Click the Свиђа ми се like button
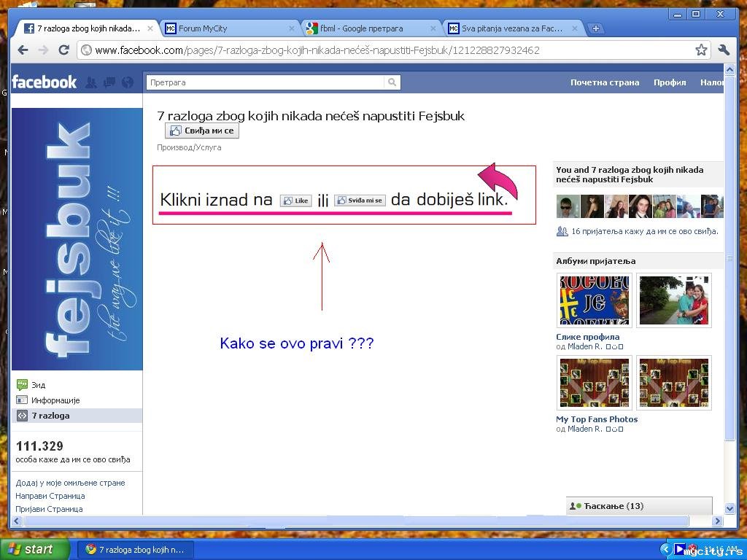Image resolution: width=747 pixels, height=560 pixels. pos(202,131)
